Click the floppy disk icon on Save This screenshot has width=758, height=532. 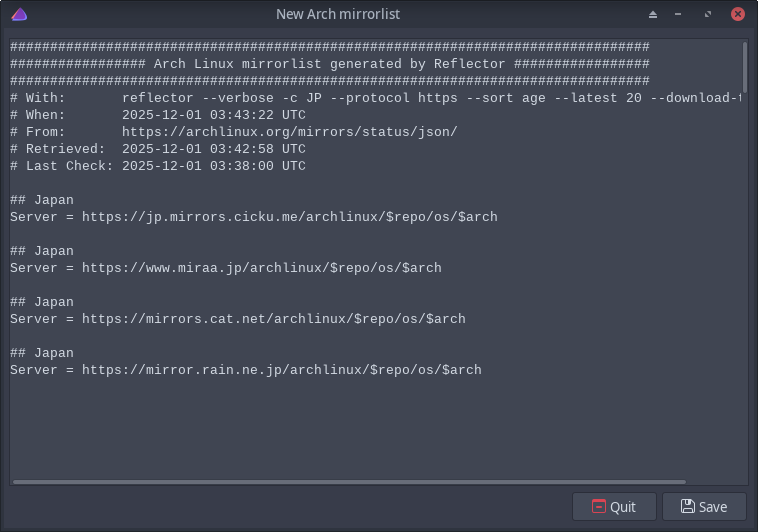coord(687,506)
